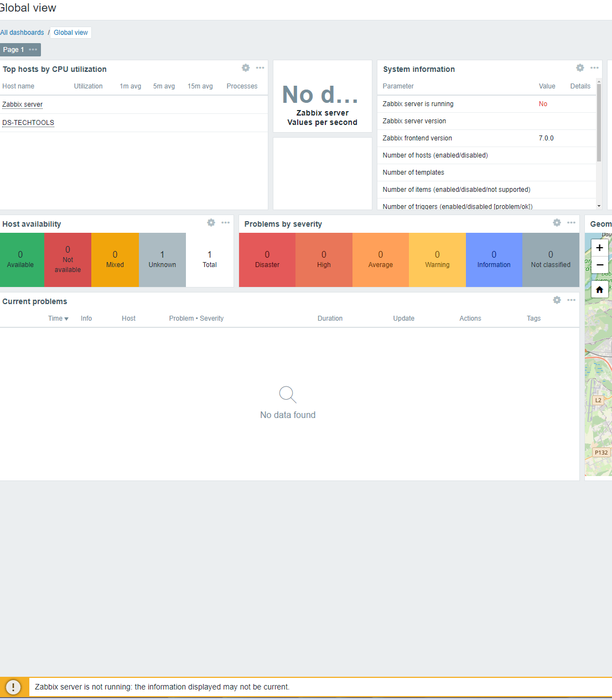Click the red Not available swatch
This screenshot has width=612, height=700.
click(68, 260)
